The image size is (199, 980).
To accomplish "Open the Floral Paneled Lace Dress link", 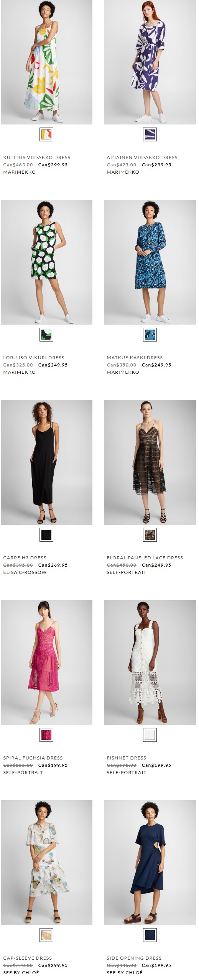I will (x=145, y=558).
